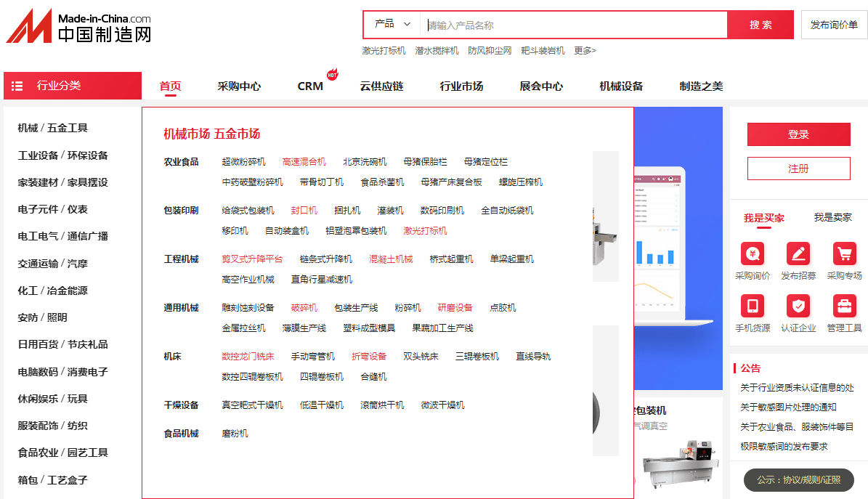Open the 数控龙门铣床 link

pyautogui.click(x=248, y=357)
